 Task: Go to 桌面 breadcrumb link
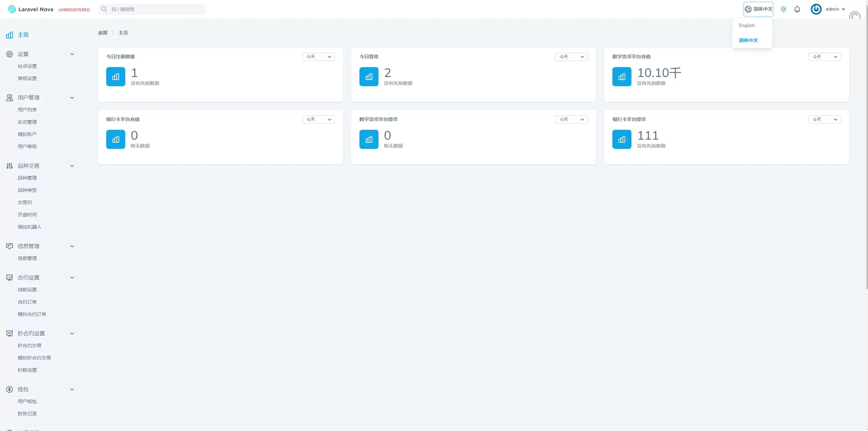click(102, 33)
